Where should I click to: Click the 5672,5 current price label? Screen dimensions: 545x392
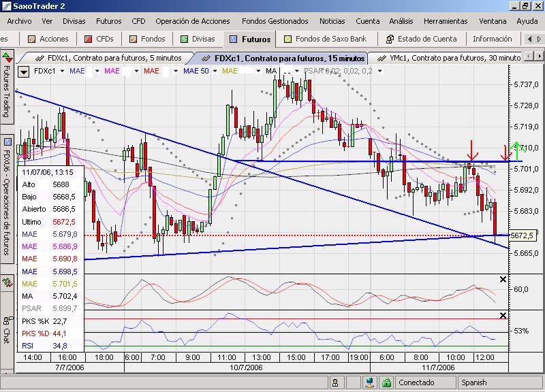[x=523, y=235]
